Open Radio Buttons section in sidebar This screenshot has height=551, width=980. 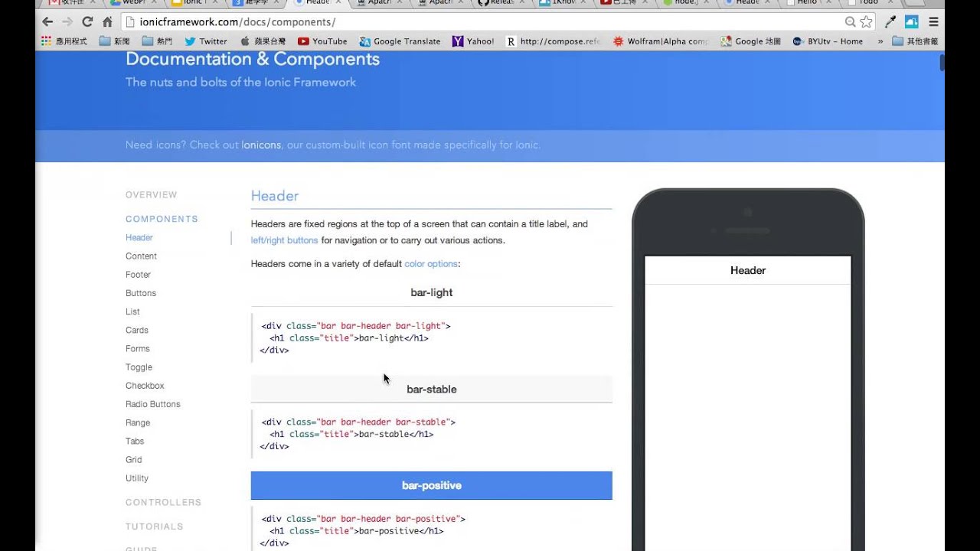(153, 404)
